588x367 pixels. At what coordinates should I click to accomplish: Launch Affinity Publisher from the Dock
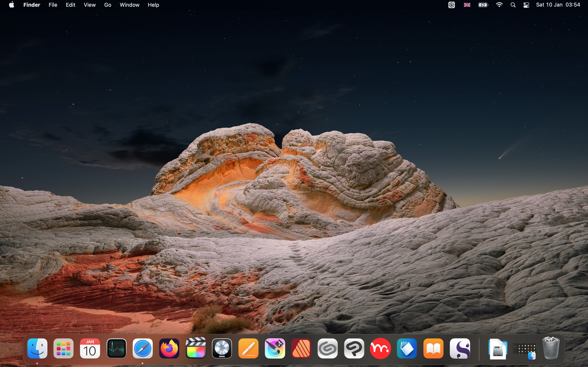301,348
